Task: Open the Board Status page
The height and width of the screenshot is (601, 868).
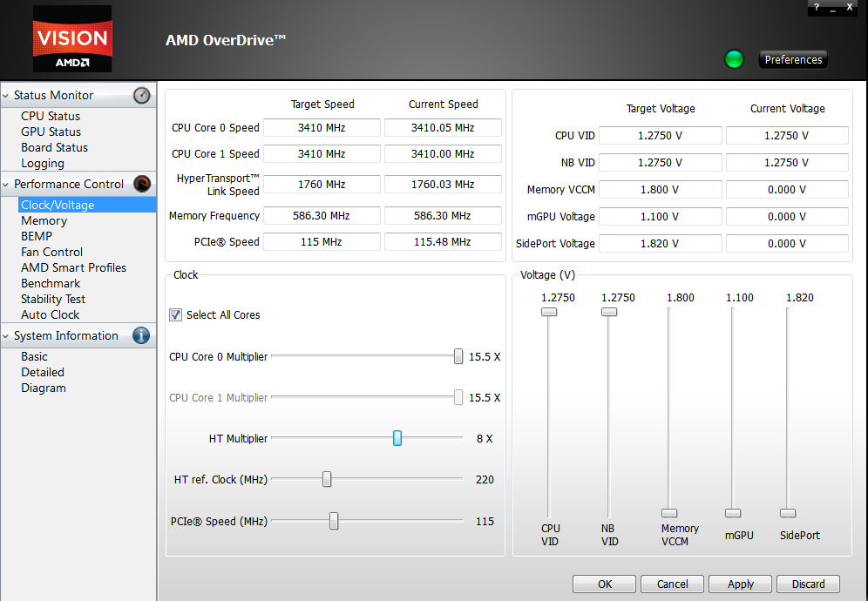Action: click(x=54, y=148)
